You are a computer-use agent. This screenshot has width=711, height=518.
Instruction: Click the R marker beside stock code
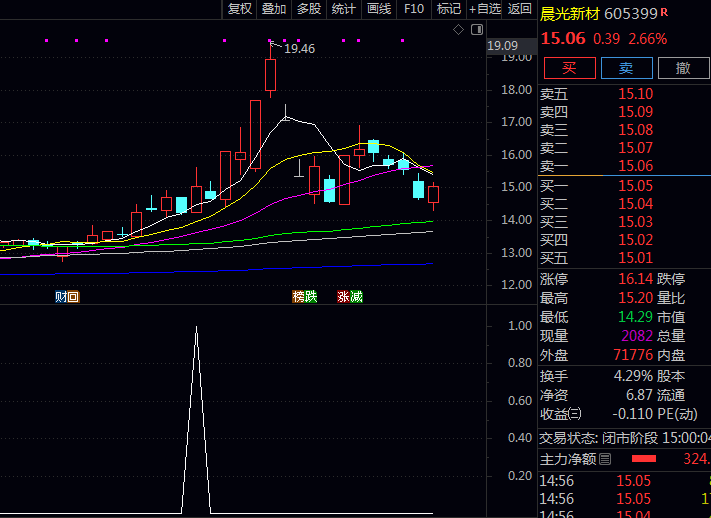[664, 12]
